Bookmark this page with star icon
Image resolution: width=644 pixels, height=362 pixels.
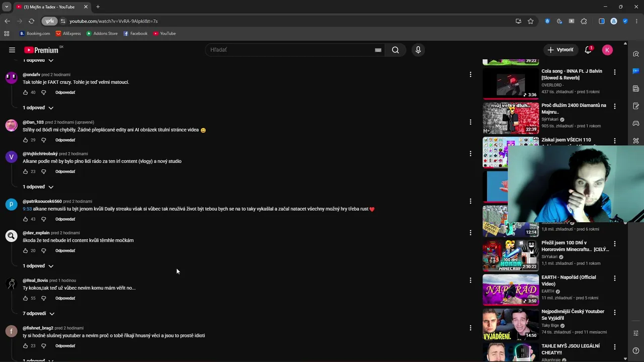tap(530, 21)
